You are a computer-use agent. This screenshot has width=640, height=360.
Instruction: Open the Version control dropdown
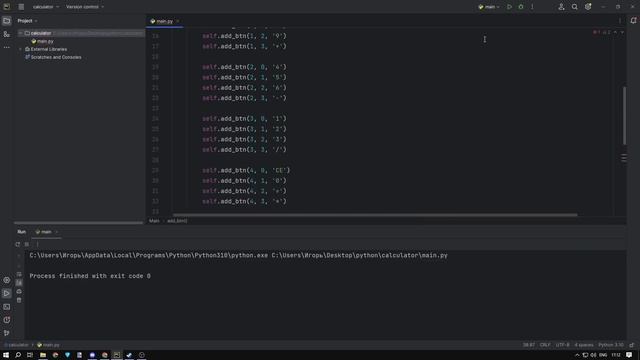point(85,7)
